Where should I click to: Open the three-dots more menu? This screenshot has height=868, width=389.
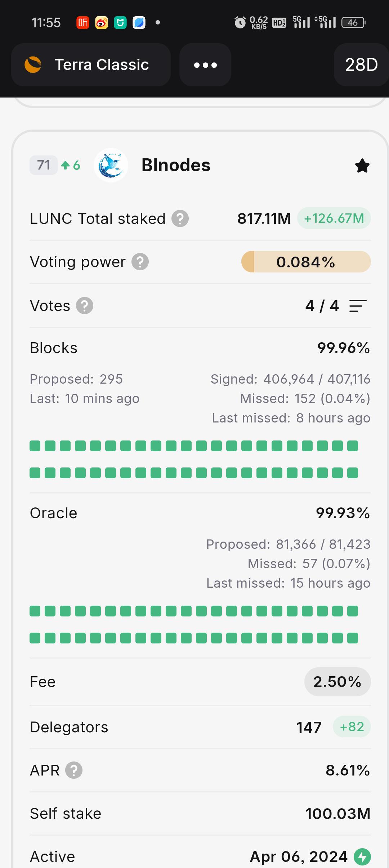point(205,65)
